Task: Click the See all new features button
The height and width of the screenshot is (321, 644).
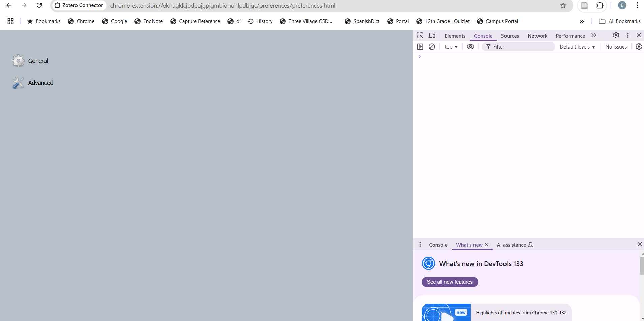Action: [450, 282]
